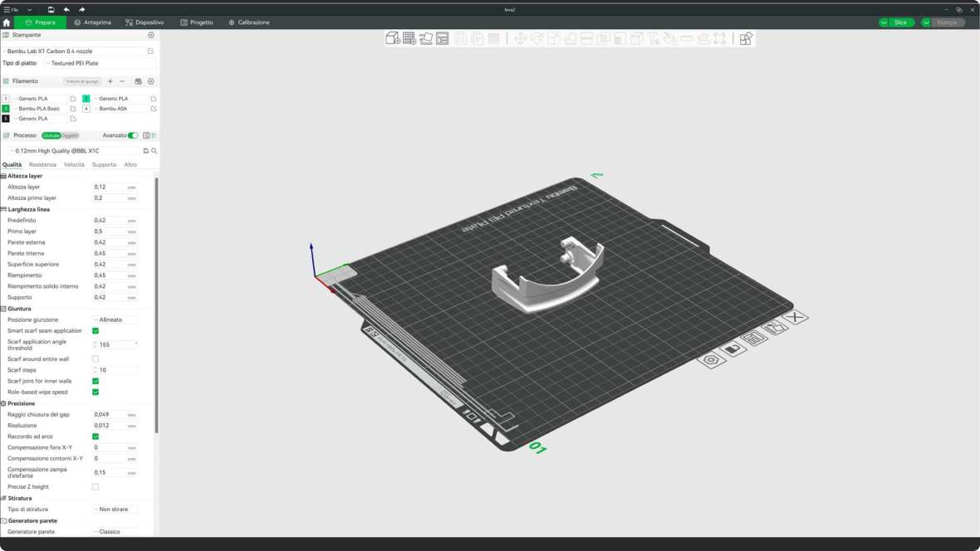The height and width of the screenshot is (551, 980).
Task: Check the Precise Z height box
Action: [x=96, y=487]
